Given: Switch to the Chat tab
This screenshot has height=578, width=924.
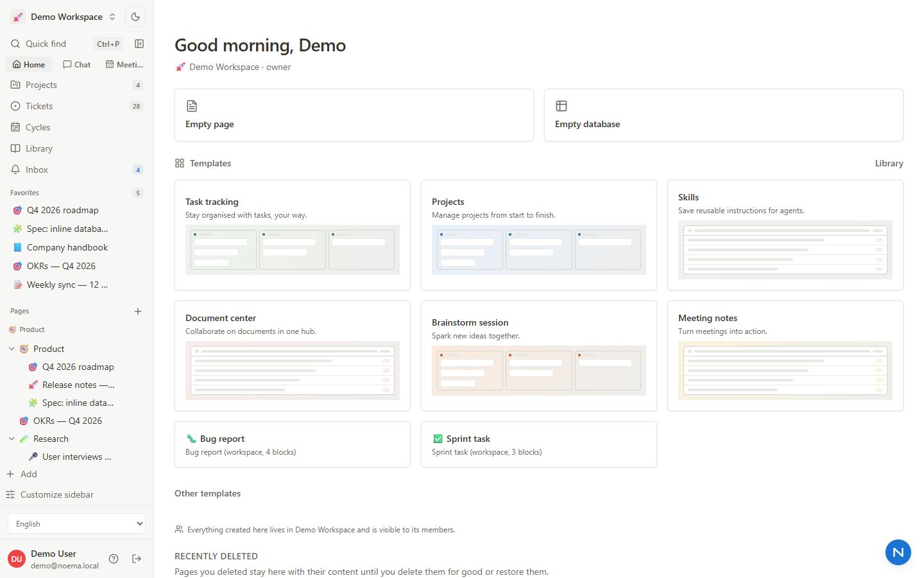Looking at the screenshot, I should pos(77,64).
